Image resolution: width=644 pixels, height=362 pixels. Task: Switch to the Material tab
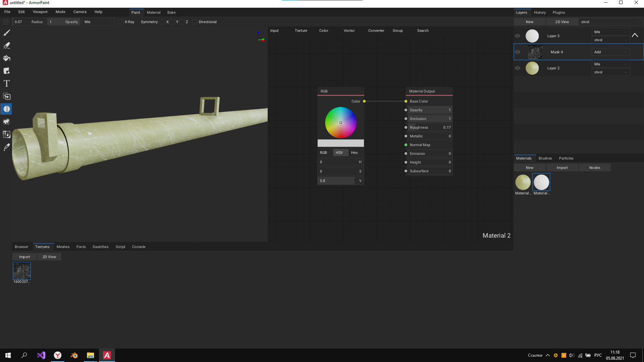(x=154, y=12)
